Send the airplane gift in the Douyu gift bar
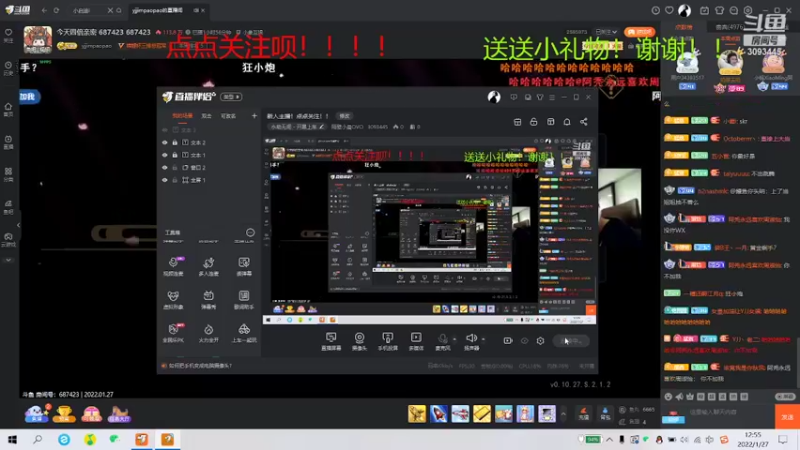The height and width of the screenshot is (450, 800). pyautogui.click(x=460, y=414)
